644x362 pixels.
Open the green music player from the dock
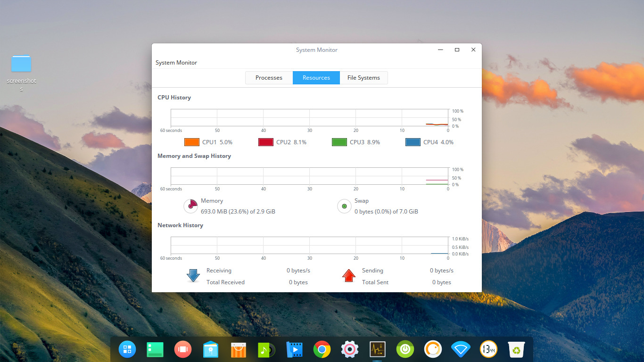266,349
